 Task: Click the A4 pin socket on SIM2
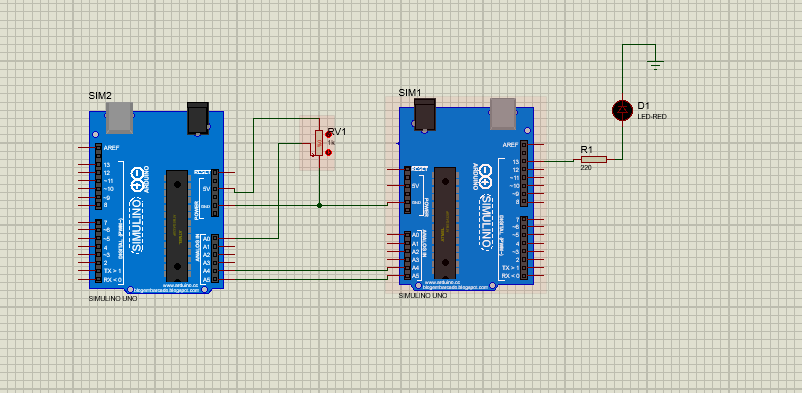click(x=215, y=271)
